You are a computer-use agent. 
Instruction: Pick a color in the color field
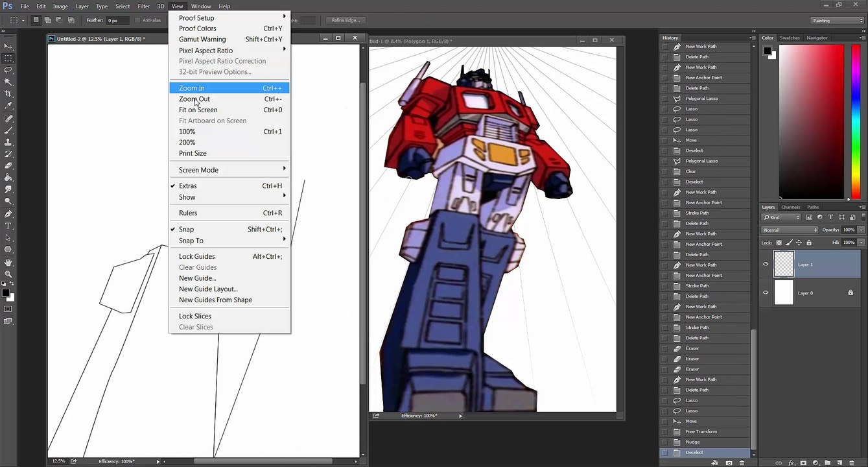click(811, 122)
